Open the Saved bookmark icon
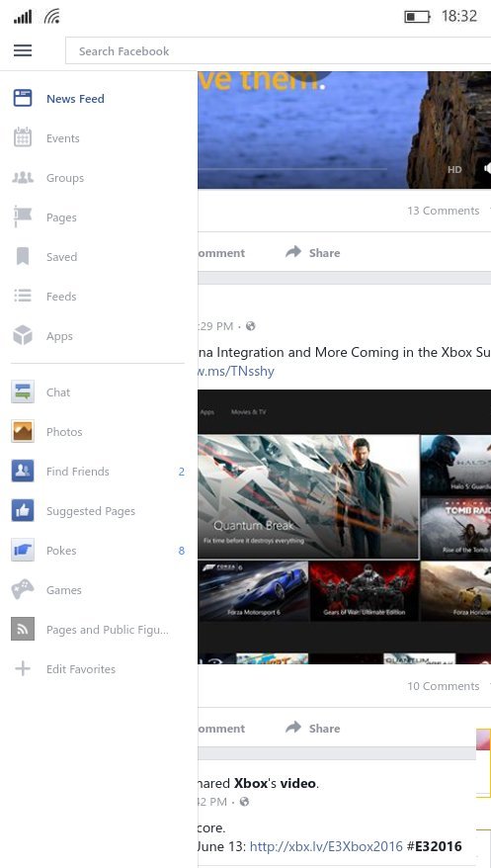The height and width of the screenshot is (868, 491). (x=23, y=257)
